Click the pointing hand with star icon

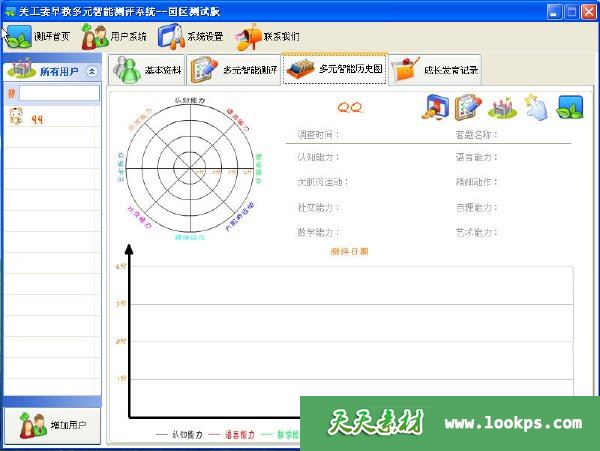tap(536, 107)
